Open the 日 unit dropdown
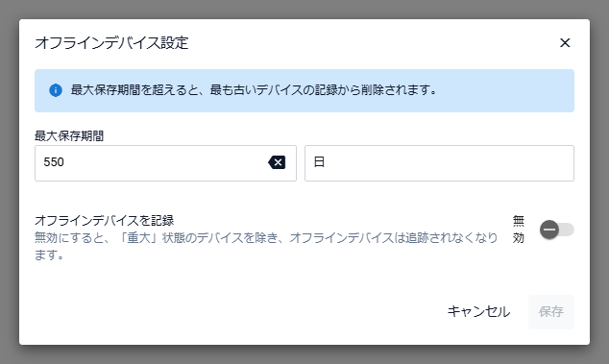The height and width of the screenshot is (364, 609). pyautogui.click(x=439, y=163)
